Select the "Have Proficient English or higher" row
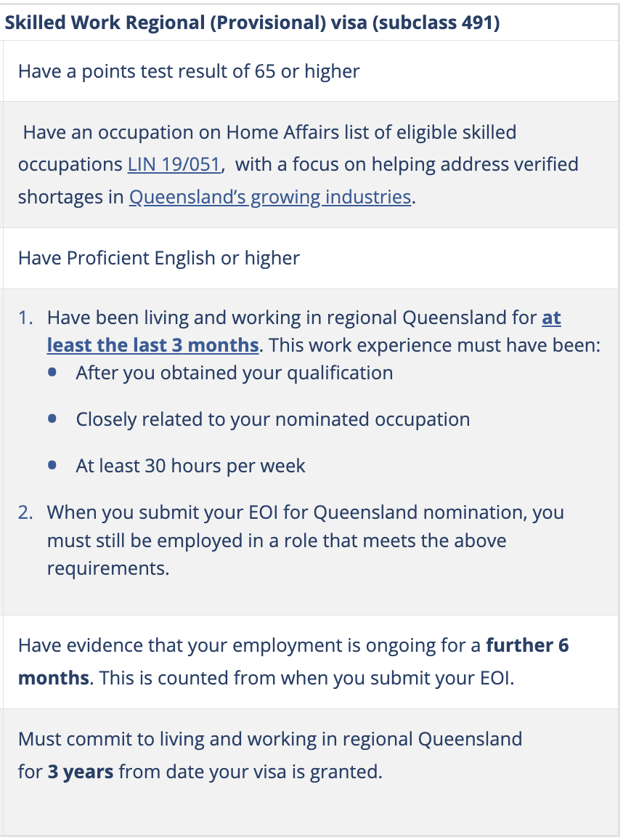623x840 pixels. click(x=159, y=258)
